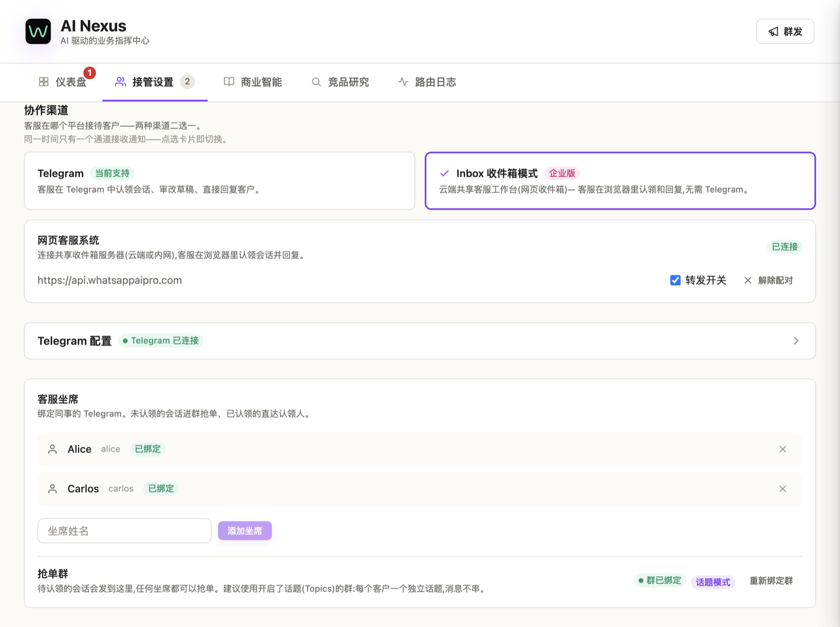840x627 pixels.
Task: Click the lowercase alice username text
Action: (x=111, y=449)
